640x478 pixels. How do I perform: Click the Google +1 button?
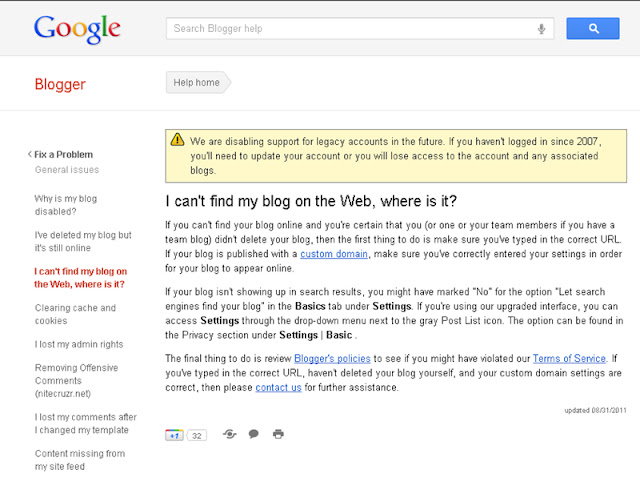click(x=174, y=435)
